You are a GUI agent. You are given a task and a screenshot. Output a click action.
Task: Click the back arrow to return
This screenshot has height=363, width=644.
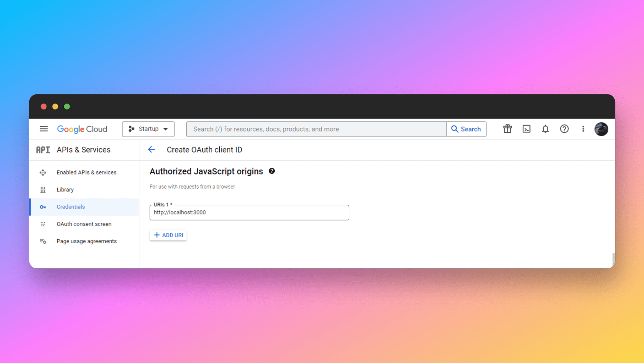coord(152,150)
